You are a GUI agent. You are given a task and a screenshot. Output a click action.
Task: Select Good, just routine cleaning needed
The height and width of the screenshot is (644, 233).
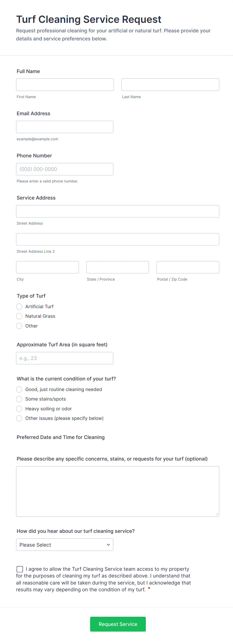click(x=19, y=389)
